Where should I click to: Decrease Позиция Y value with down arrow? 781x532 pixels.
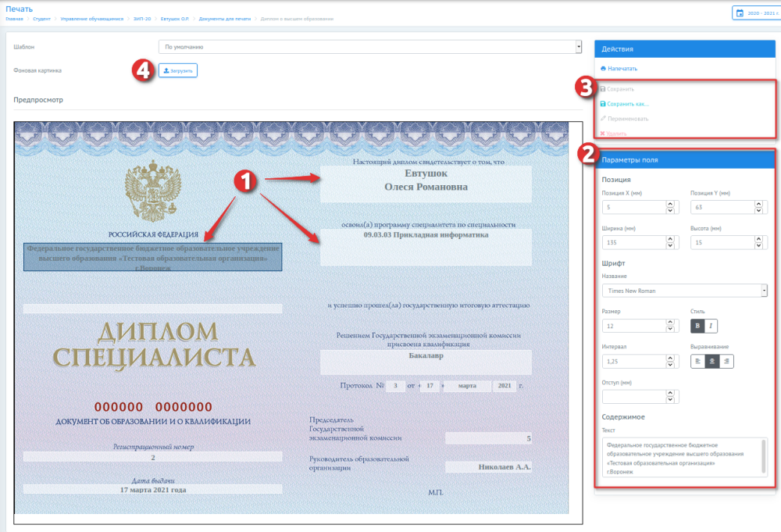[758, 211]
